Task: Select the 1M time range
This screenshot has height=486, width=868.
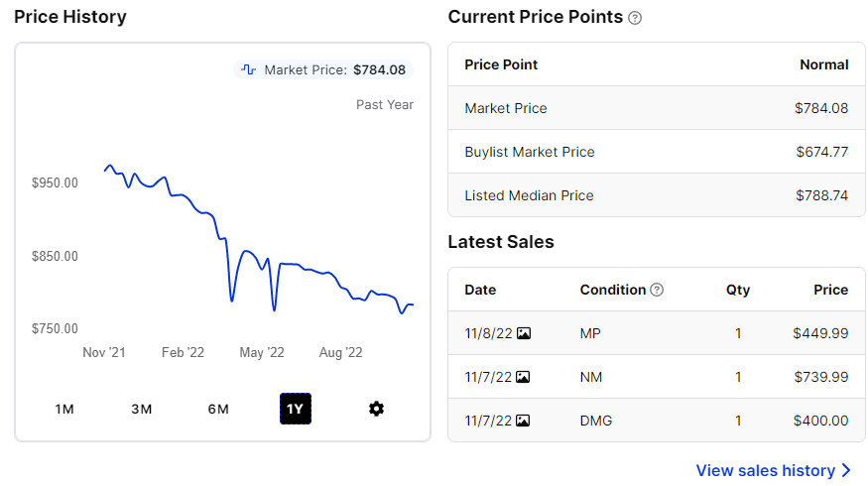Action: 64,409
